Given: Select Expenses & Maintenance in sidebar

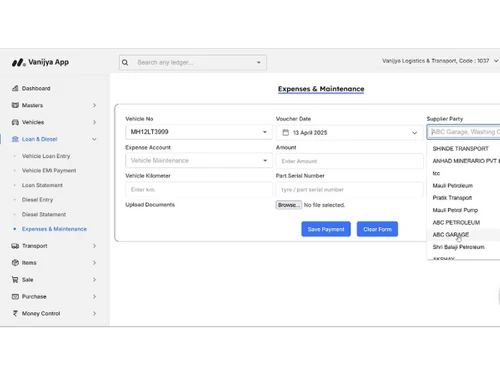Looking at the screenshot, I should [54, 229].
